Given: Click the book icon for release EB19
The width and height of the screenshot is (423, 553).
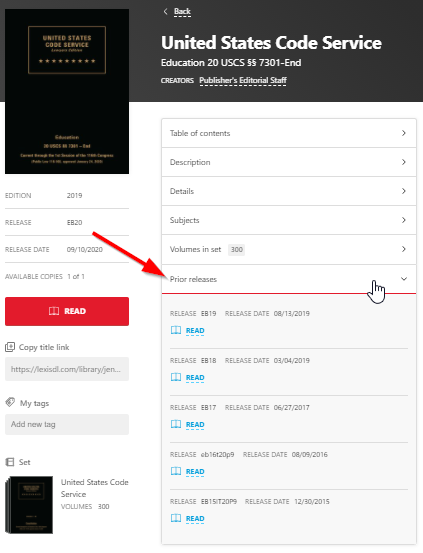Looking at the screenshot, I should pos(176,330).
